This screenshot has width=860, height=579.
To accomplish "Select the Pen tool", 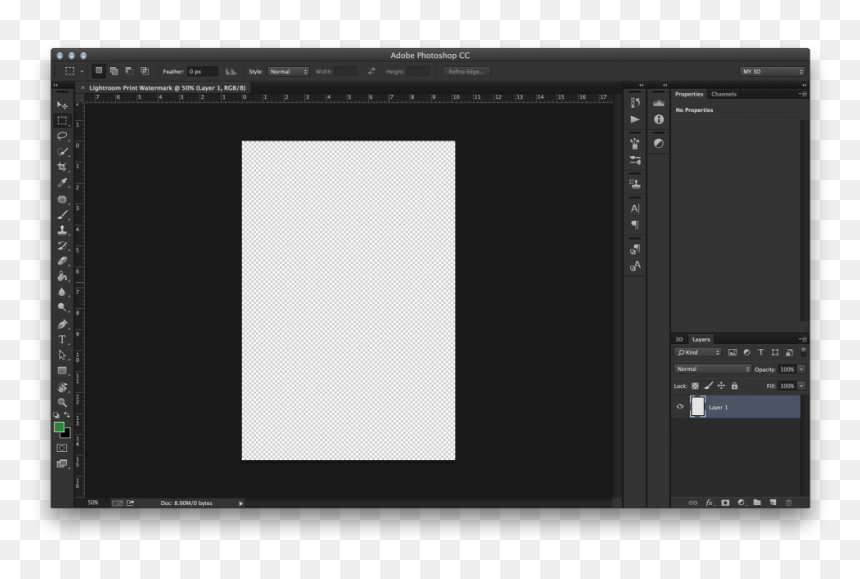I will (63, 324).
